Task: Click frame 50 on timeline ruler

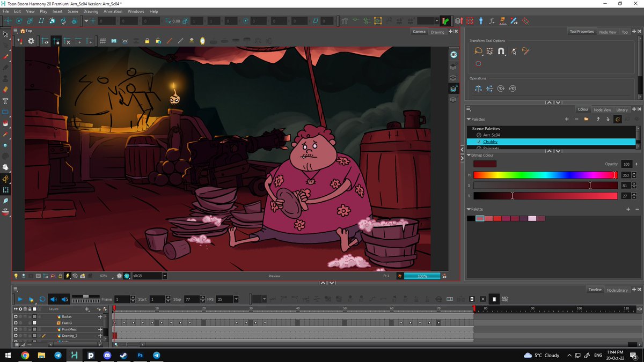Action: [343, 308]
